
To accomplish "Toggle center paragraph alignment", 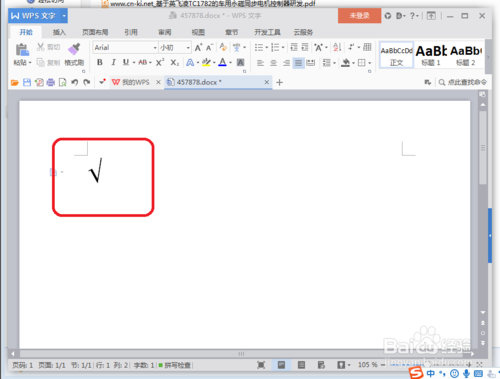I will point(273,63).
